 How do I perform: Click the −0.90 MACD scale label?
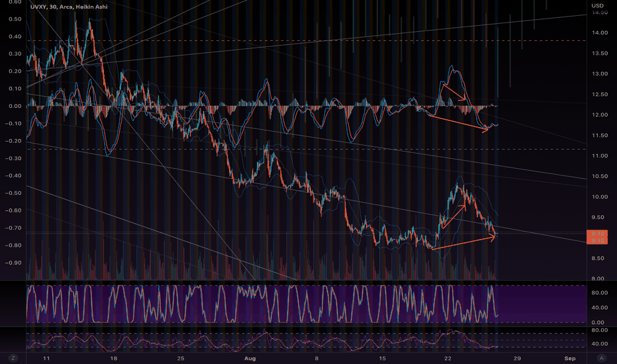click(13, 263)
